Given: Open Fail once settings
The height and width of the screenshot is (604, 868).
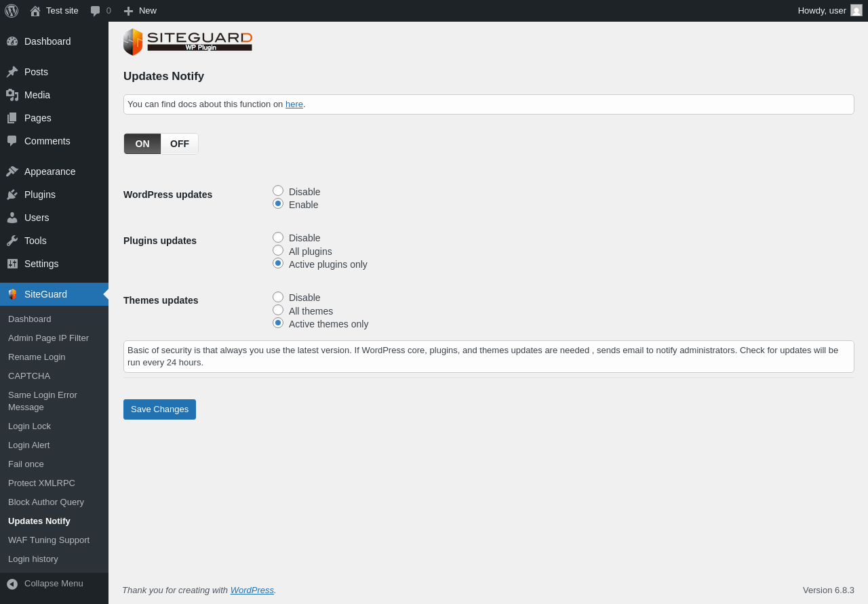Looking at the screenshot, I should [54, 464].
